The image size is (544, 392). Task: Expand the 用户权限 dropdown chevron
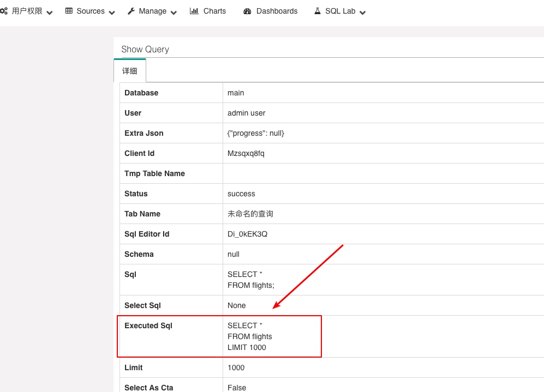[50, 13]
